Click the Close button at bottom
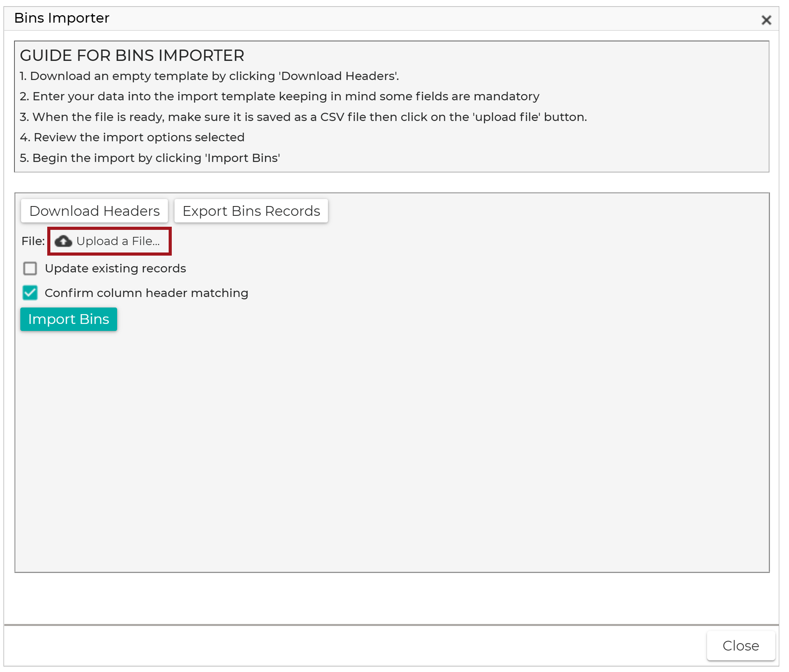The height and width of the screenshot is (672, 789). tap(741, 645)
